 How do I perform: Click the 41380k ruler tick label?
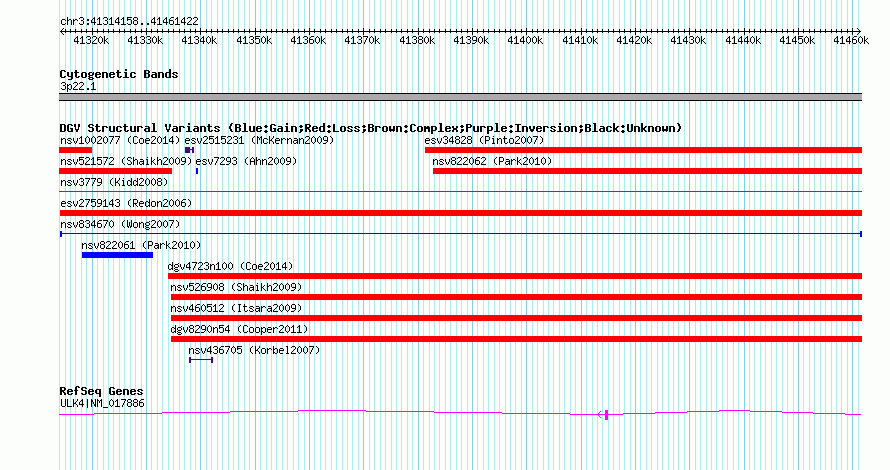[x=417, y=40]
